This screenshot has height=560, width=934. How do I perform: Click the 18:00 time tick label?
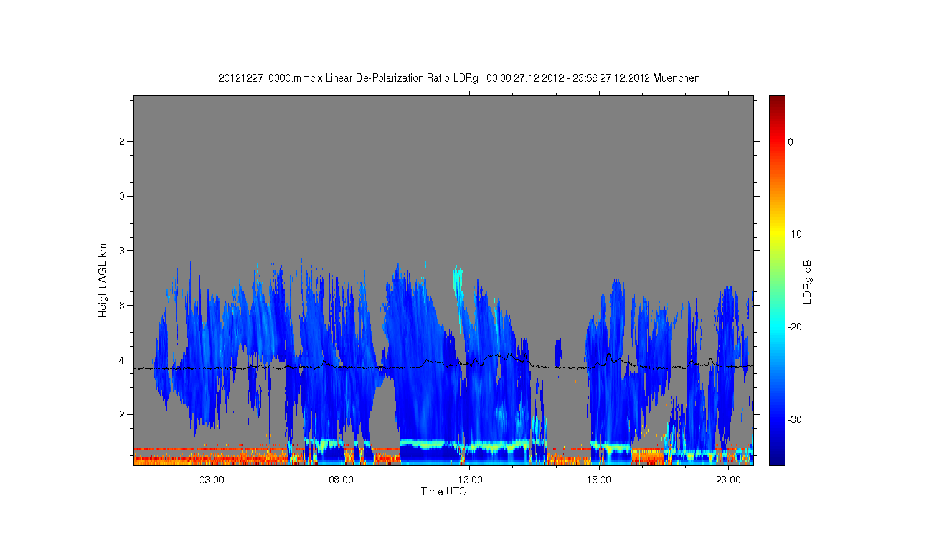pos(600,480)
